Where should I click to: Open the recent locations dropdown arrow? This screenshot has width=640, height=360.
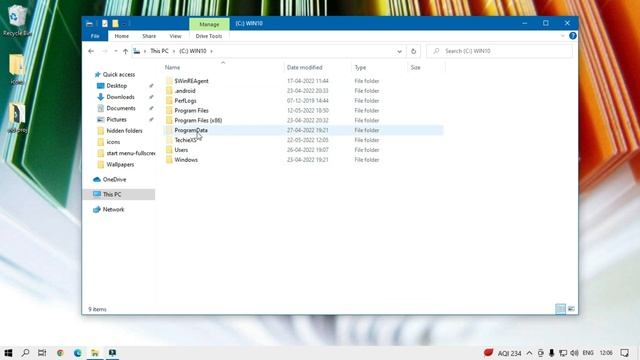[x=116, y=51]
